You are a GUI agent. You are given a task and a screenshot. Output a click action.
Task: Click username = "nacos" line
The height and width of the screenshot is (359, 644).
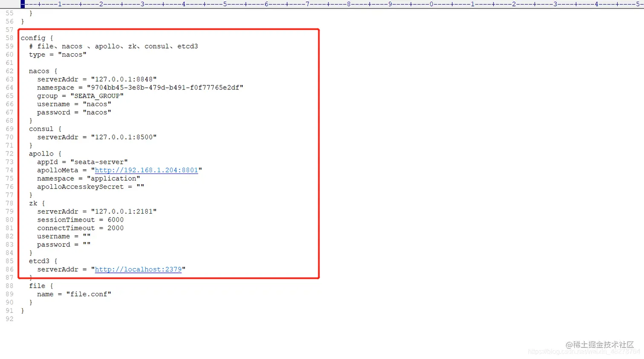click(74, 104)
